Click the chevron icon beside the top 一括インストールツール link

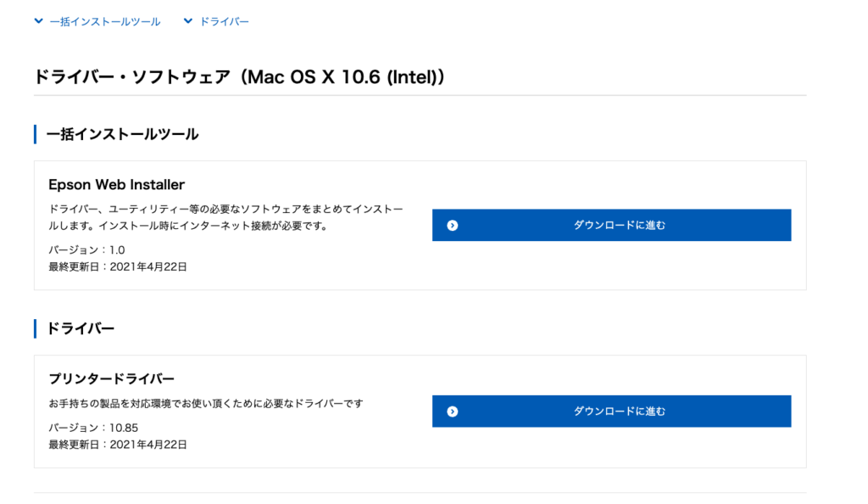pyautogui.click(x=38, y=21)
